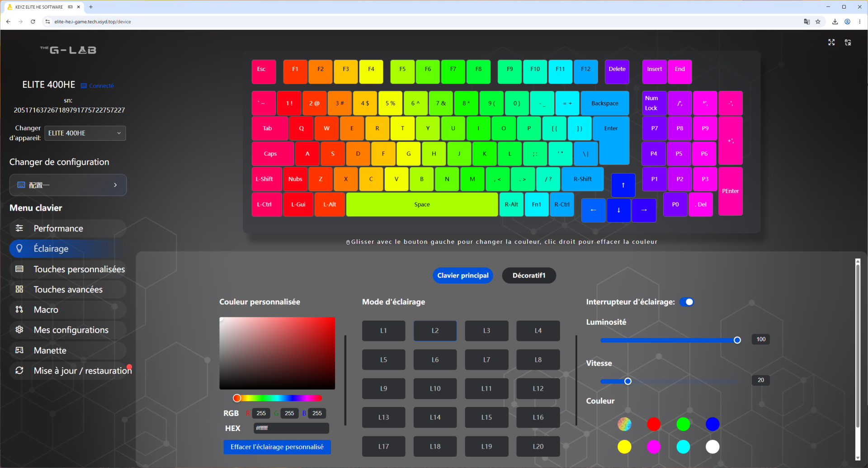Viewport: 868px width, 468px height.
Task: Expand the 配置一 configuration selector
Action: tap(68, 185)
